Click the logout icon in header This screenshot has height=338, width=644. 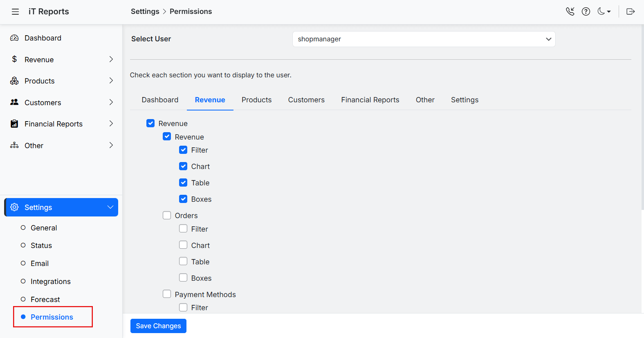(x=631, y=11)
